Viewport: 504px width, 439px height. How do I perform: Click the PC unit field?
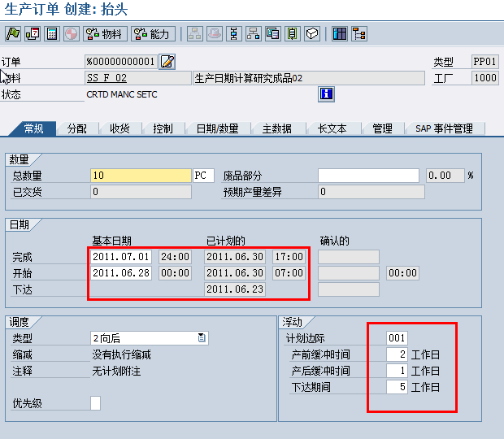pos(203,176)
